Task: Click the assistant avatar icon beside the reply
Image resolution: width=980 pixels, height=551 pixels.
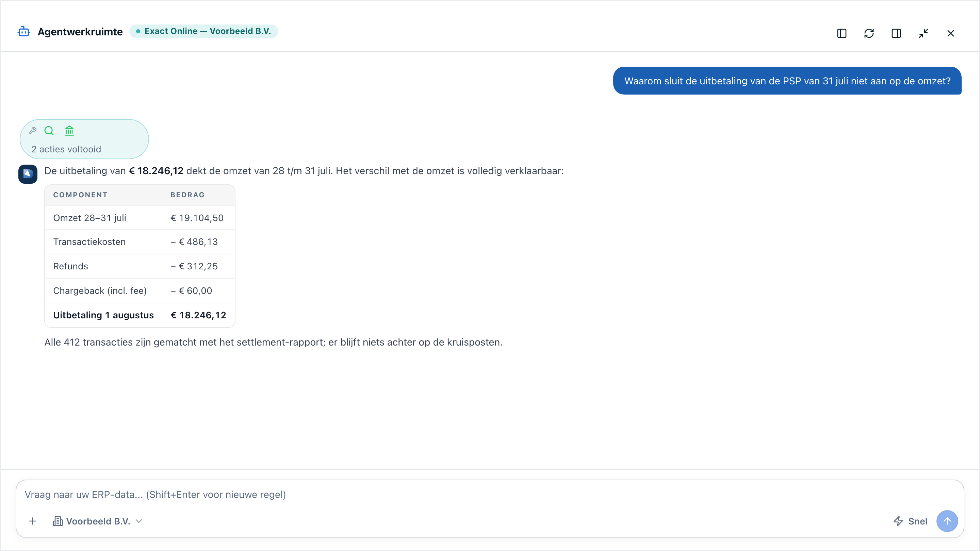Action: 28,174
